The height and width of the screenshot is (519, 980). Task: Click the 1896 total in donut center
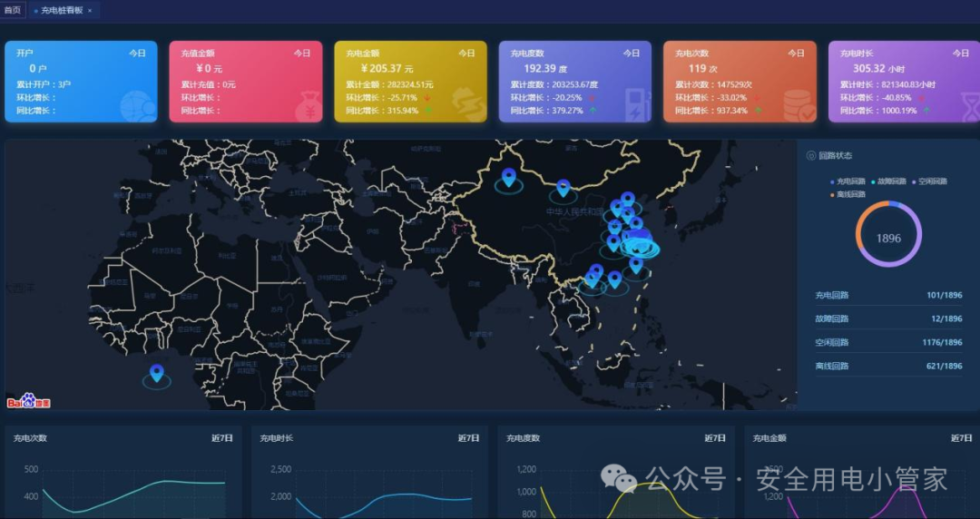pos(888,239)
